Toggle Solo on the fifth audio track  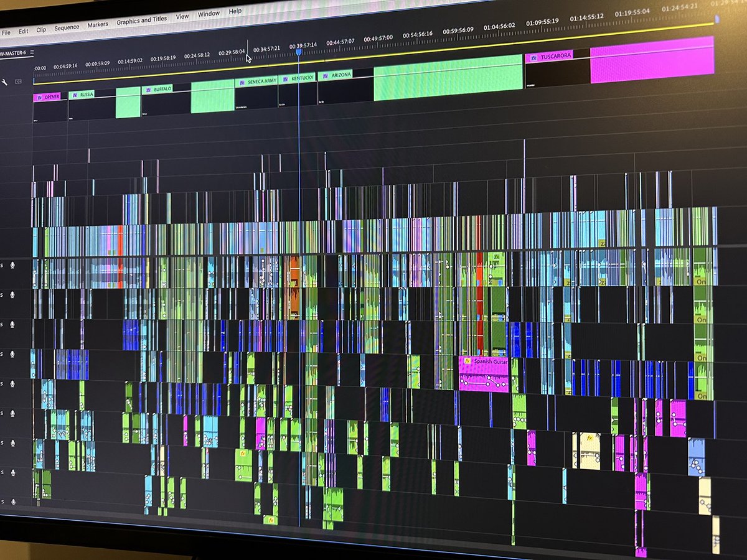(x=2, y=384)
